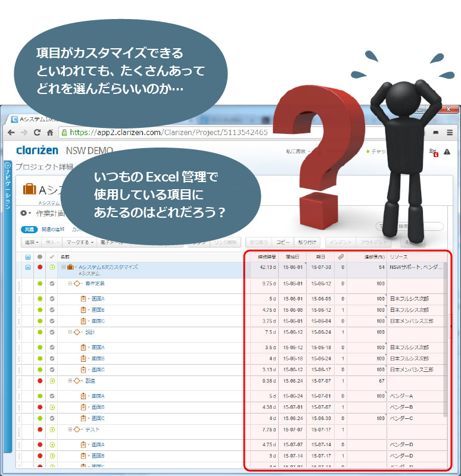The width and height of the screenshot is (461, 476).
Task: Collapse the Aシステム1次カスタマイズ tree node
Action: pyautogui.click(x=64, y=267)
